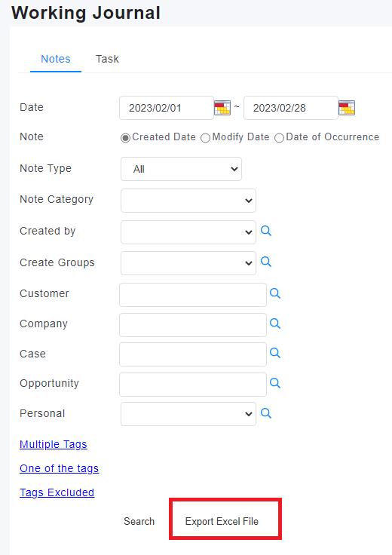Select the Modify Date radio button

coord(205,138)
